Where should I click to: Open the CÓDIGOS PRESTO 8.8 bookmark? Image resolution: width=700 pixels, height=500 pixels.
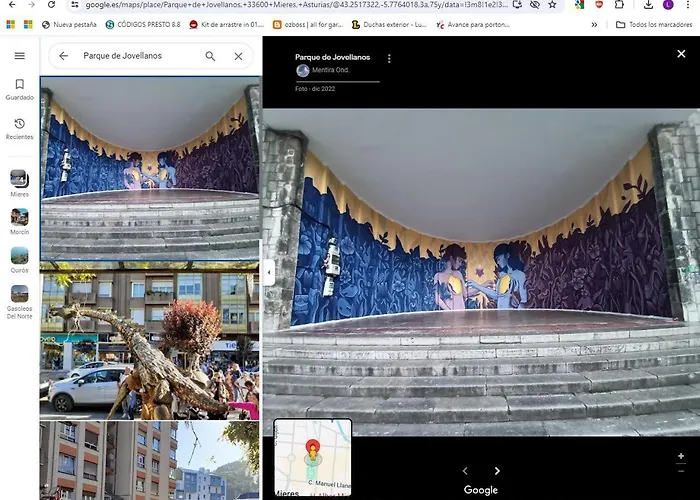tap(142, 24)
